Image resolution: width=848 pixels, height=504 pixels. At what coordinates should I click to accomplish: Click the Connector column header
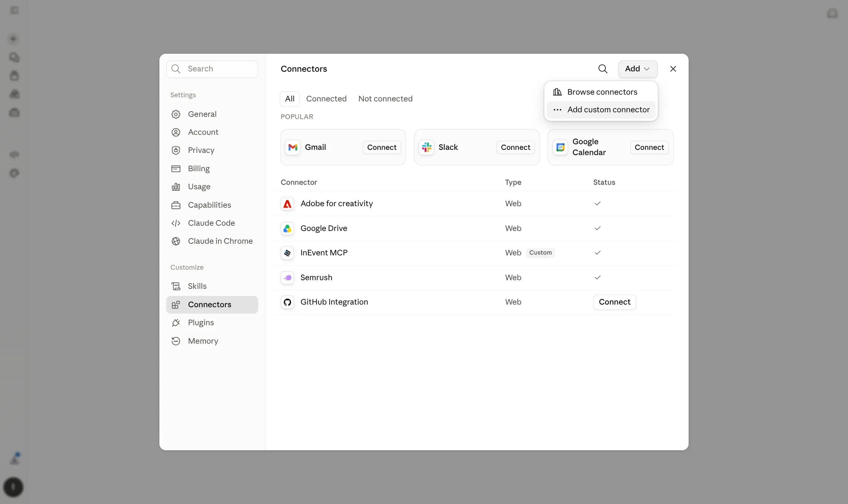coord(299,182)
